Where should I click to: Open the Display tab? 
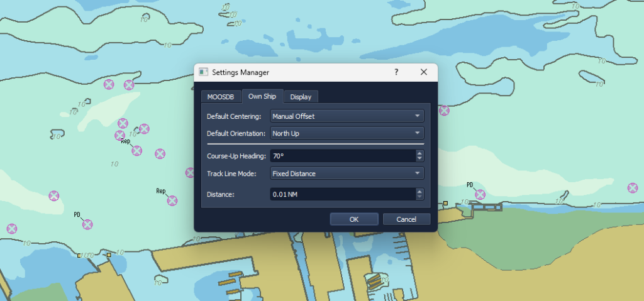click(x=301, y=97)
